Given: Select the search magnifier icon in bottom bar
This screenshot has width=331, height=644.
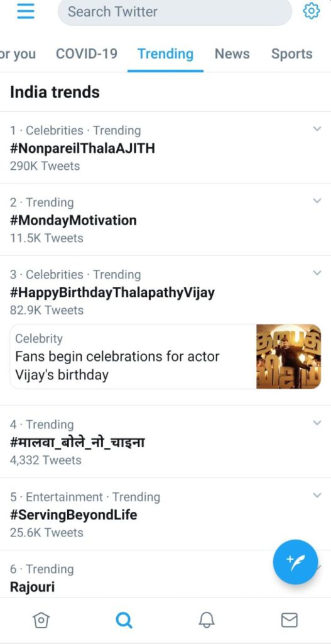Looking at the screenshot, I should point(124,620).
